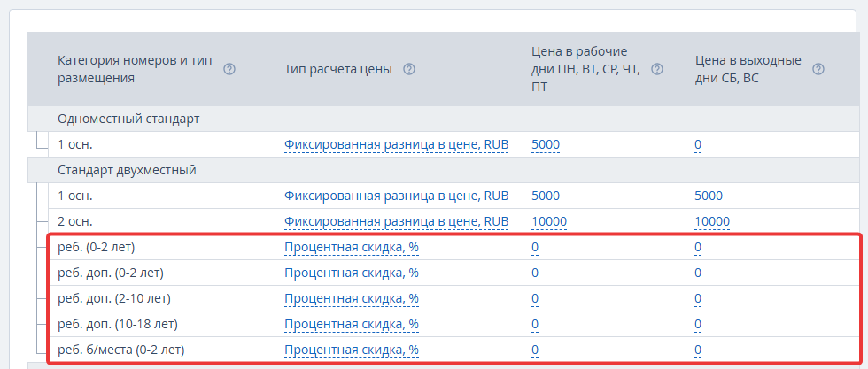
Task: Edit weekday price 5000 for двухместный 1 осн.
Action: [x=546, y=196]
